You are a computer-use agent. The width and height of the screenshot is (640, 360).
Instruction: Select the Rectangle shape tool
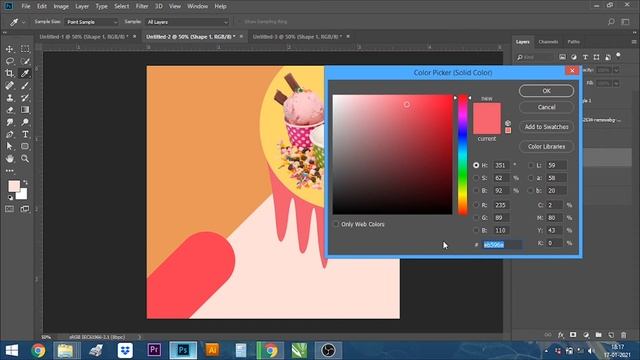click(25, 146)
